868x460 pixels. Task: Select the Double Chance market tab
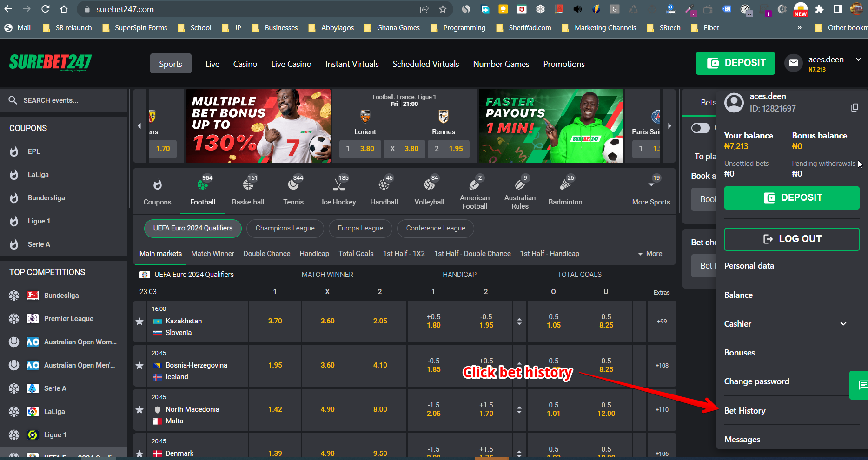(x=267, y=254)
